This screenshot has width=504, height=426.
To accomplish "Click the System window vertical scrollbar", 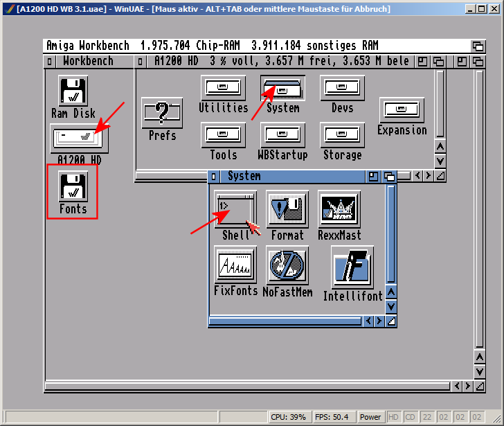I will [x=391, y=234].
